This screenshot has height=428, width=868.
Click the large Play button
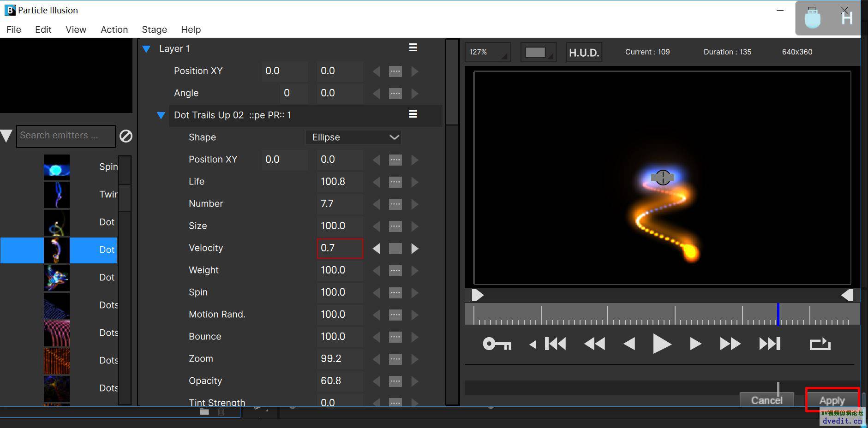pos(662,344)
